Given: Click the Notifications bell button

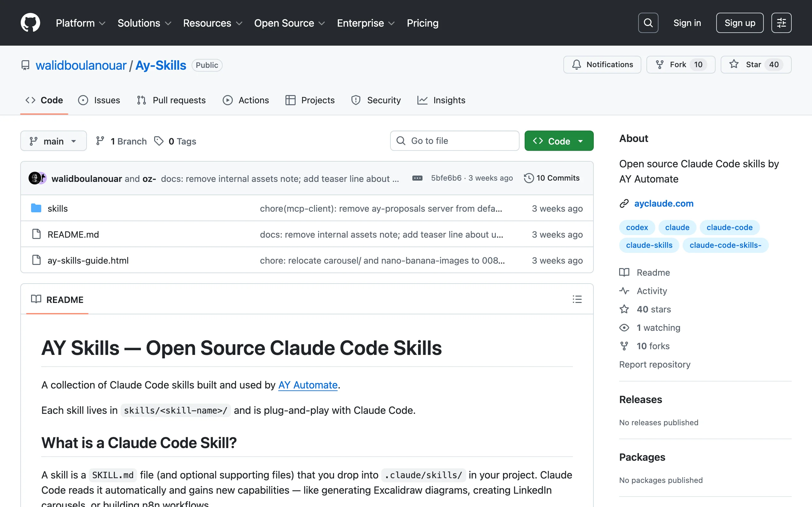Looking at the screenshot, I should [x=602, y=64].
